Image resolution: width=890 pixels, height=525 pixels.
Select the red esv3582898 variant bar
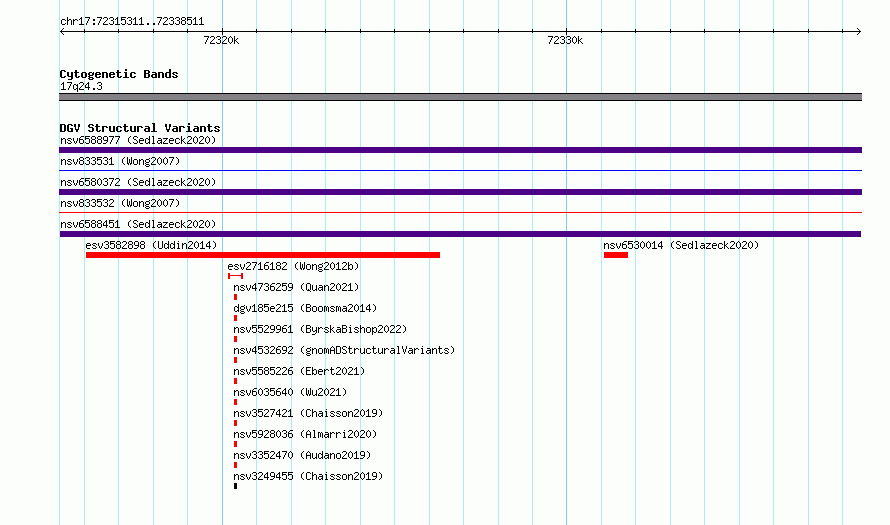coord(263,255)
